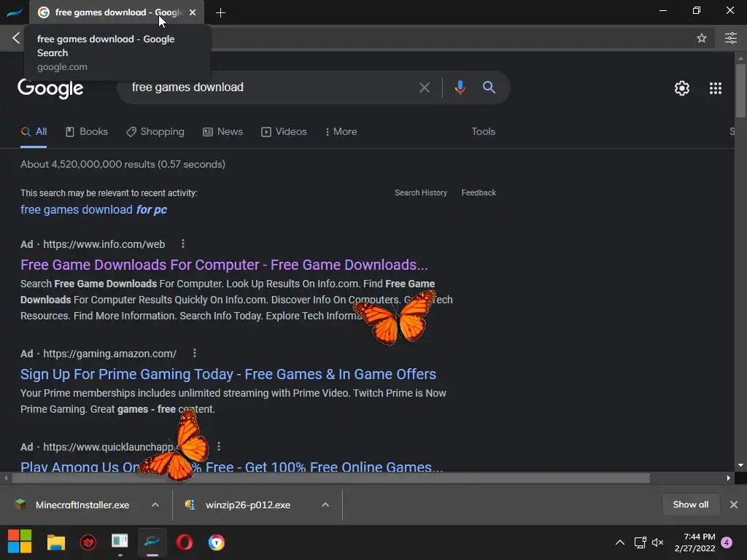Go back using the back arrow
Viewport: 747px width, 560px height.
coord(16,38)
